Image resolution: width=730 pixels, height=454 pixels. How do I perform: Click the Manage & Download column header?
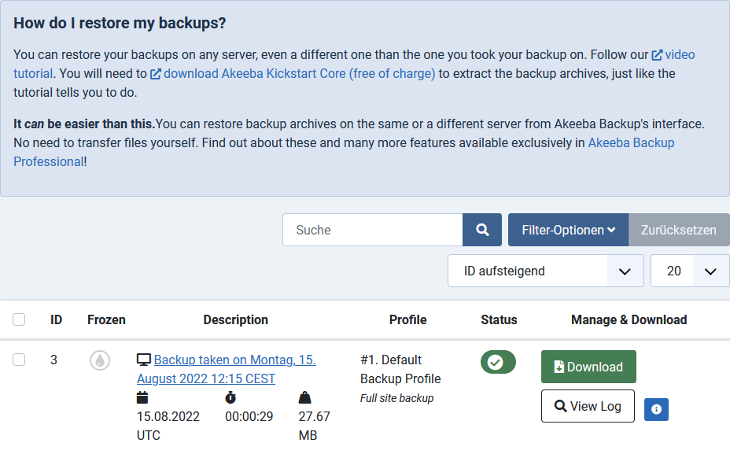[629, 320]
